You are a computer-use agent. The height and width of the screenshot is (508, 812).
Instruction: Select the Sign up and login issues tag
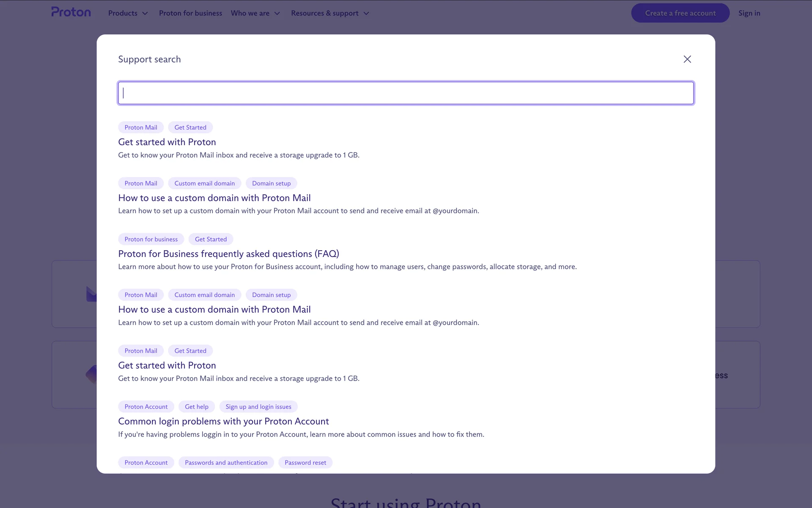tap(258, 407)
